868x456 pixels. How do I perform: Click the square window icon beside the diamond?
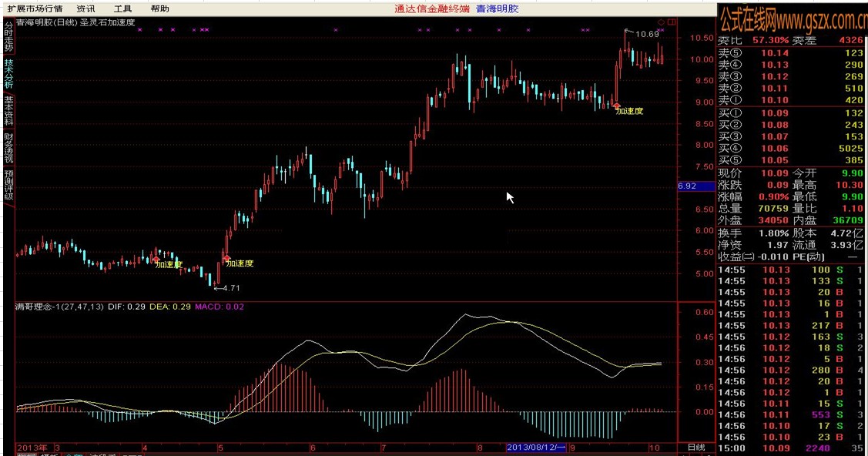pos(671,22)
